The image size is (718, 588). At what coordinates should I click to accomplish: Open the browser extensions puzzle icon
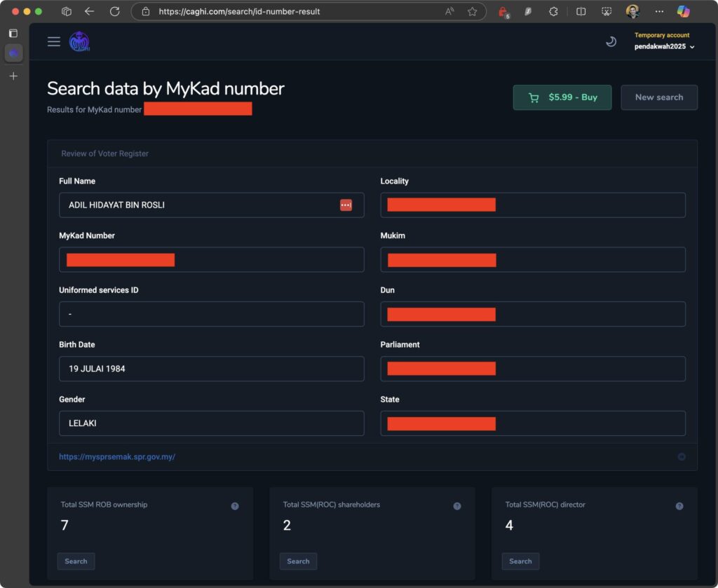click(x=553, y=11)
